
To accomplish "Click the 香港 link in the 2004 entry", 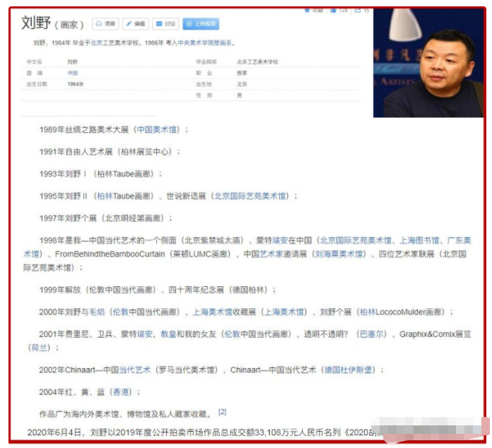I will pos(121,392).
